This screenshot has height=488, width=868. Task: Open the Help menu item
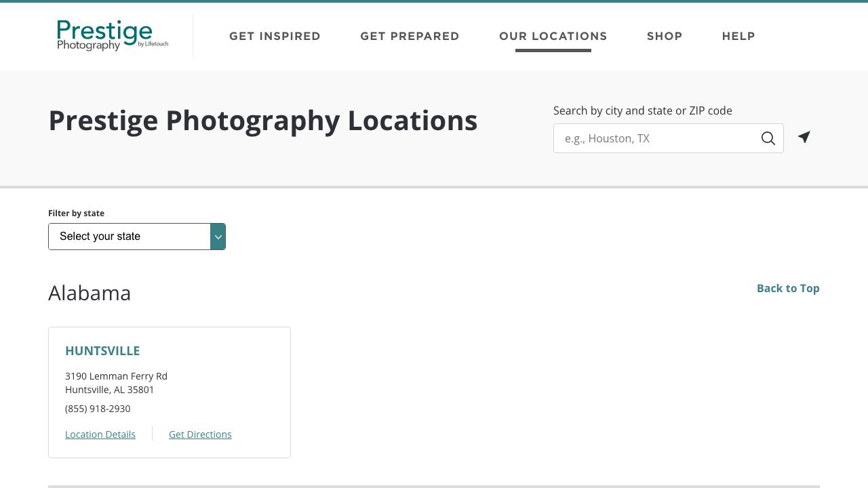click(x=738, y=36)
